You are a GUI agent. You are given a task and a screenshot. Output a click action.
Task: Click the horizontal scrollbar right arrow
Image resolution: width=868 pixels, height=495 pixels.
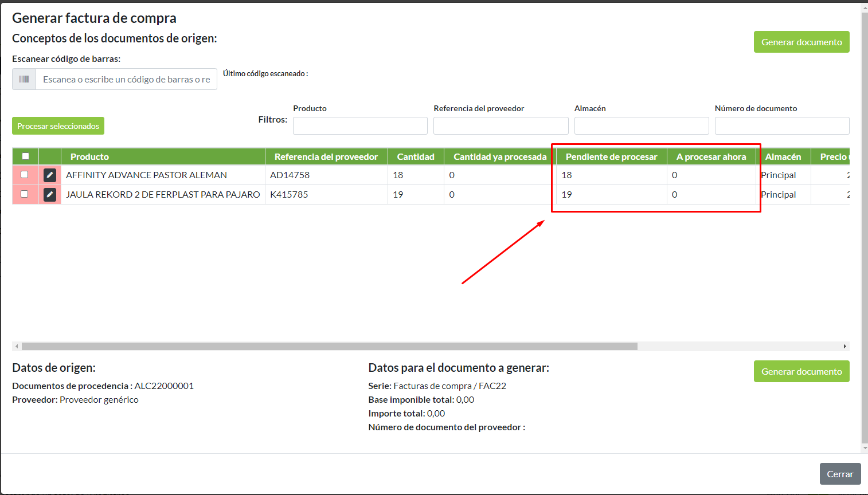point(844,346)
